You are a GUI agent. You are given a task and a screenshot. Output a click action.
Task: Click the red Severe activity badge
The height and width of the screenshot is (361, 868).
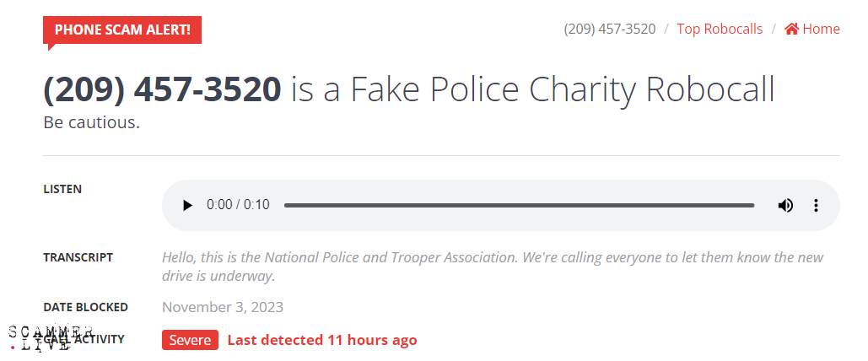click(x=190, y=340)
